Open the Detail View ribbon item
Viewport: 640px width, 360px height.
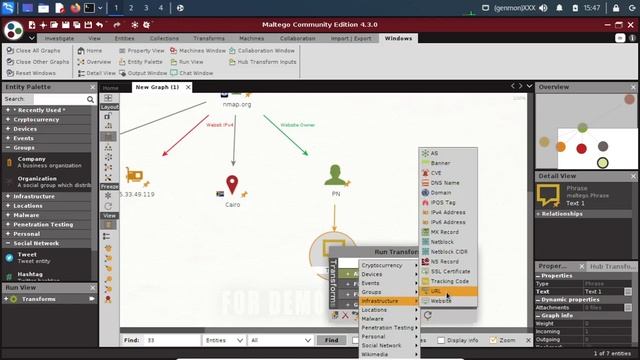point(97,73)
